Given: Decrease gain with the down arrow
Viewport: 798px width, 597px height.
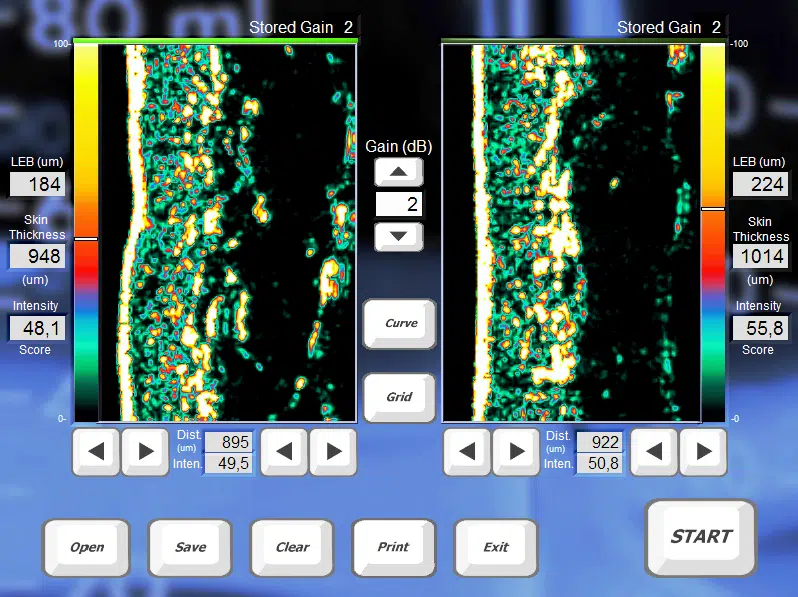Looking at the screenshot, I should click(x=399, y=237).
